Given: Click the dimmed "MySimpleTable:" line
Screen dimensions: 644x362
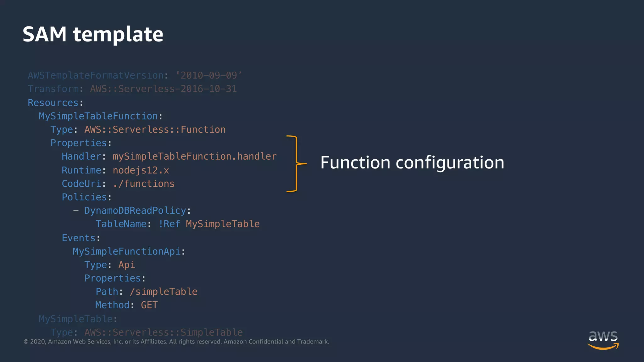Looking at the screenshot, I should pyautogui.click(x=78, y=319).
